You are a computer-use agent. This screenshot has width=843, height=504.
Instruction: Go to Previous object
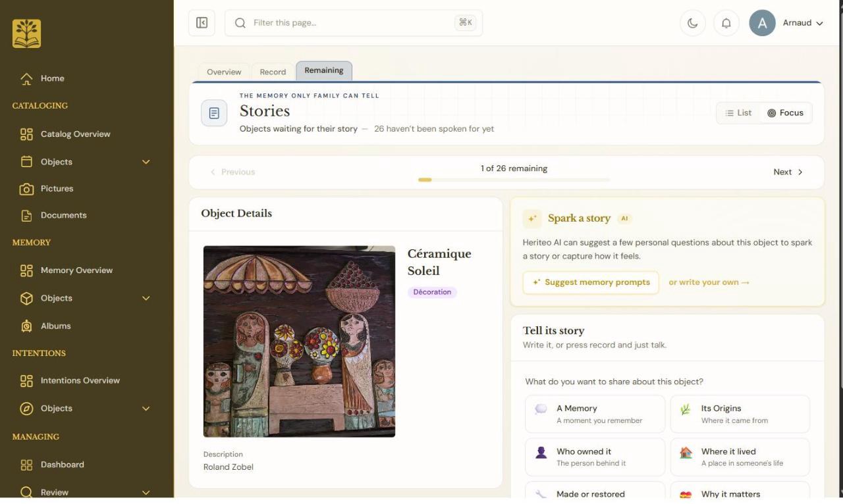[232, 172]
